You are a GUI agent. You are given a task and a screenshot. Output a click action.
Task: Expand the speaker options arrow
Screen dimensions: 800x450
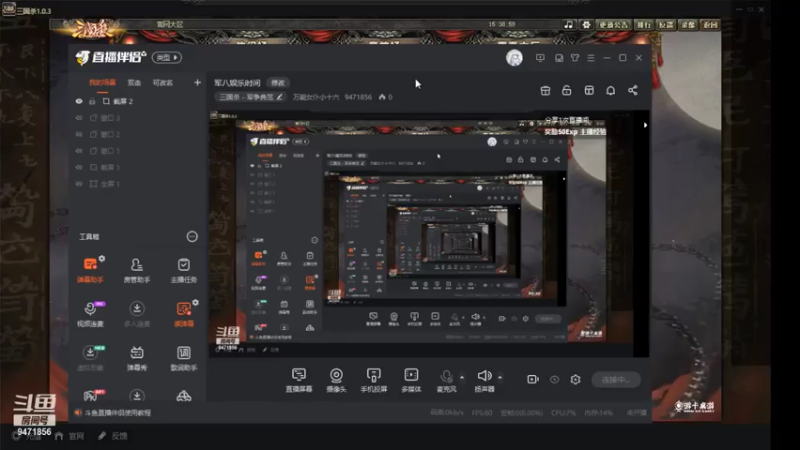[500, 378]
